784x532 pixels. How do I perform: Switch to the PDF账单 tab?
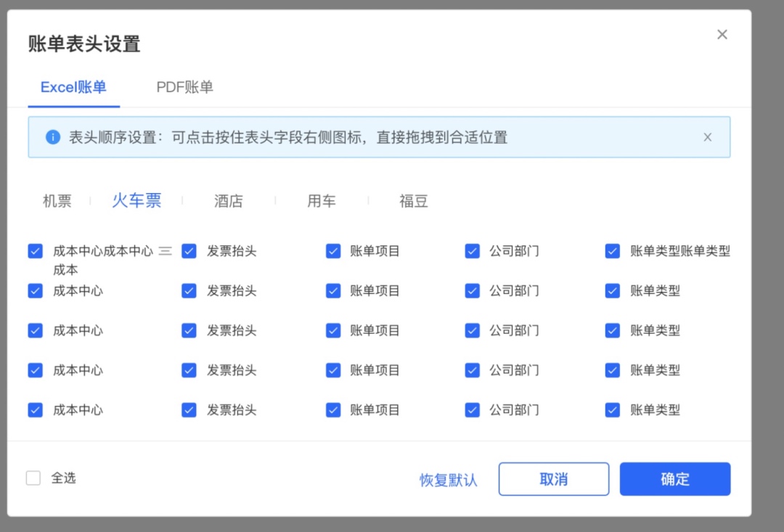click(185, 87)
